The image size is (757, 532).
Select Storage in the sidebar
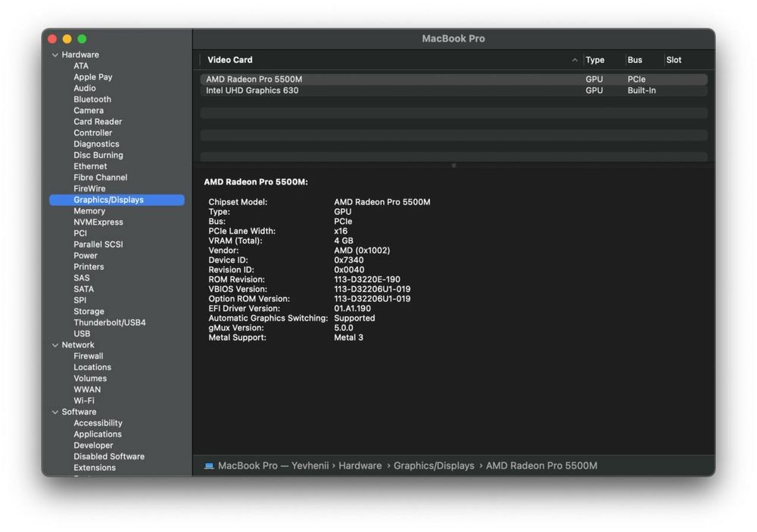89,311
